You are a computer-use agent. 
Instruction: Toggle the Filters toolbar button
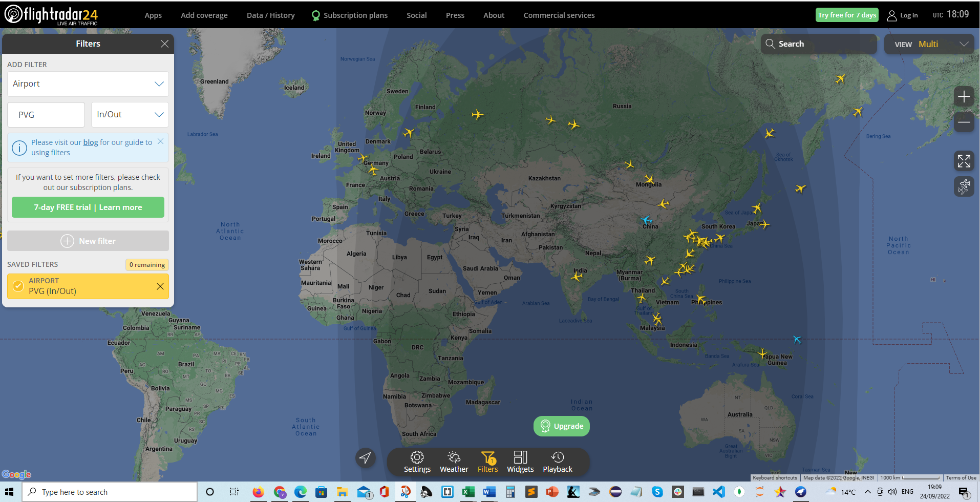[x=488, y=462]
